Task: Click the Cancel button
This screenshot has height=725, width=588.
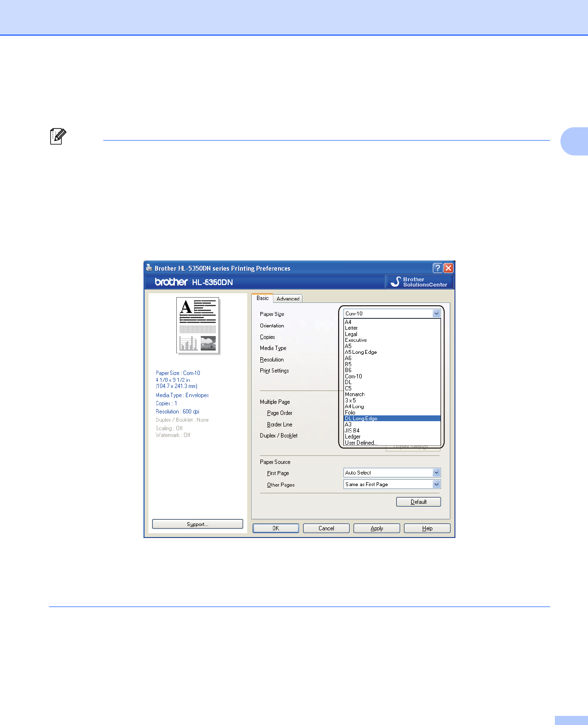Action: pos(326,528)
